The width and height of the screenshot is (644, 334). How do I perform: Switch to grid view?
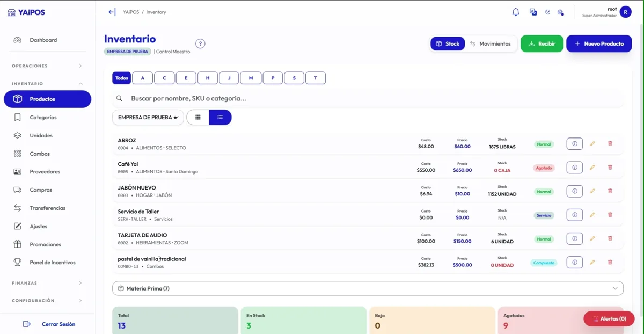click(x=198, y=117)
